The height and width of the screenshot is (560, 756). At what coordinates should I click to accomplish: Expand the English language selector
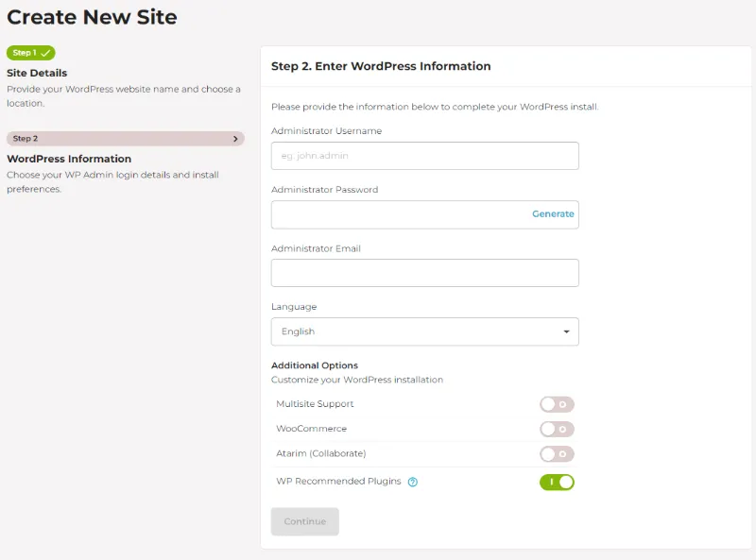click(x=424, y=331)
